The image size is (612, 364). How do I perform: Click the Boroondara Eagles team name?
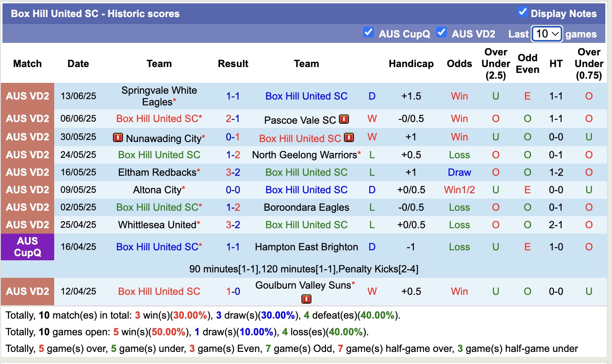pyautogui.click(x=306, y=207)
